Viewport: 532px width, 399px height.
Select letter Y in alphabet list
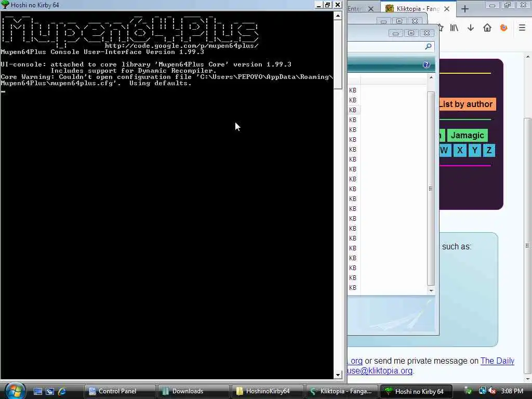click(475, 150)
